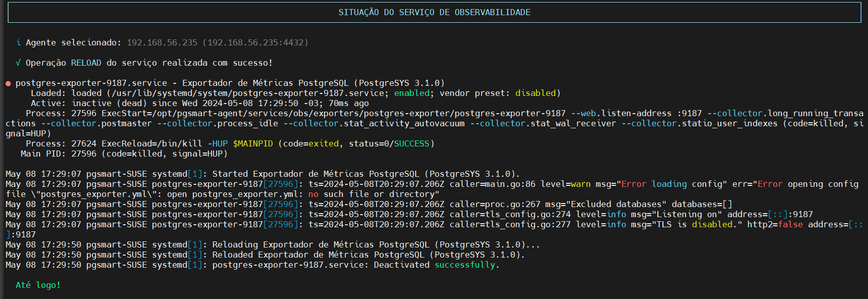Click "ExecReload=/bin/kill" text
The width and height of the screenshot is (868, 299).
(152, 143)
